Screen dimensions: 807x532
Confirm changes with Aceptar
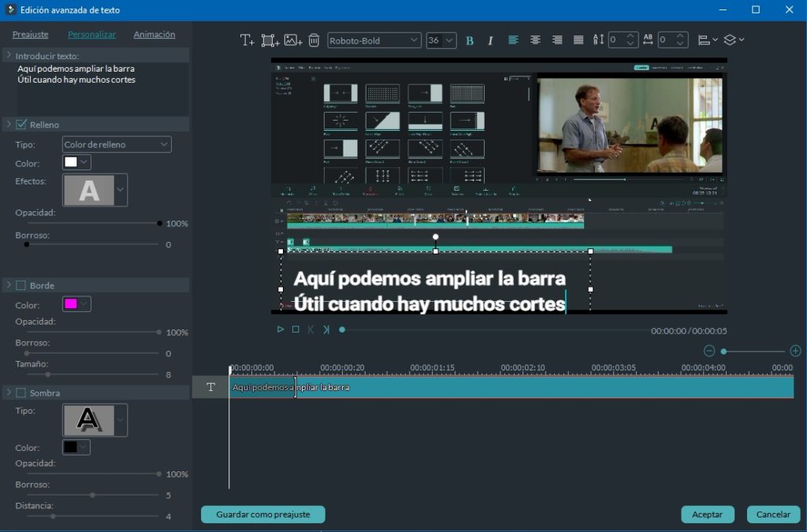pyautogui.click(x=707, y=514)
